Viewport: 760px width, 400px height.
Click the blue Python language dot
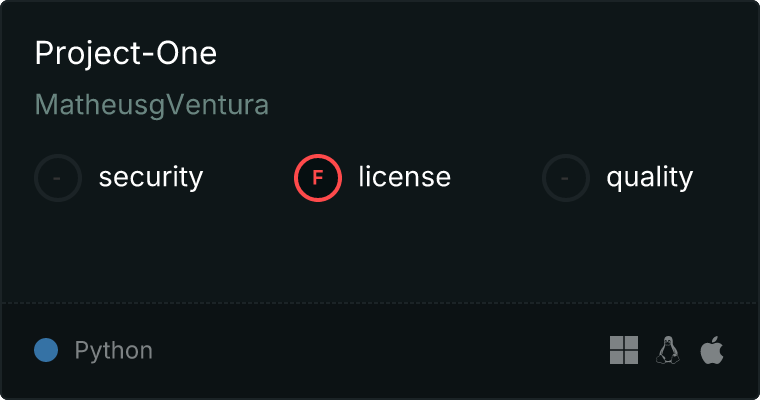46,350
